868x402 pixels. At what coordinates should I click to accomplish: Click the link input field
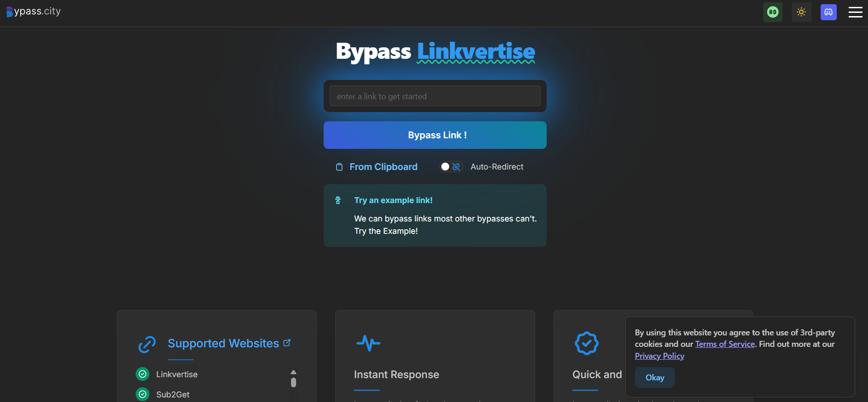point(434,96)
